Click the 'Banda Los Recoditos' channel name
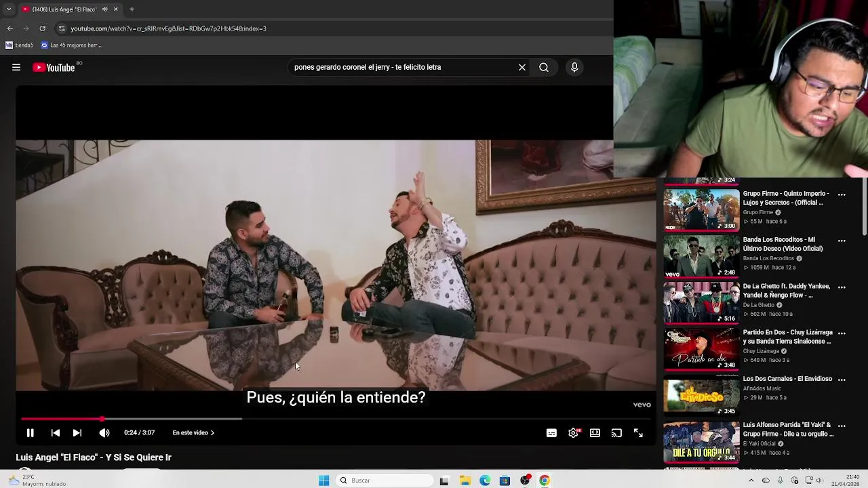 (x=768, y=258)
